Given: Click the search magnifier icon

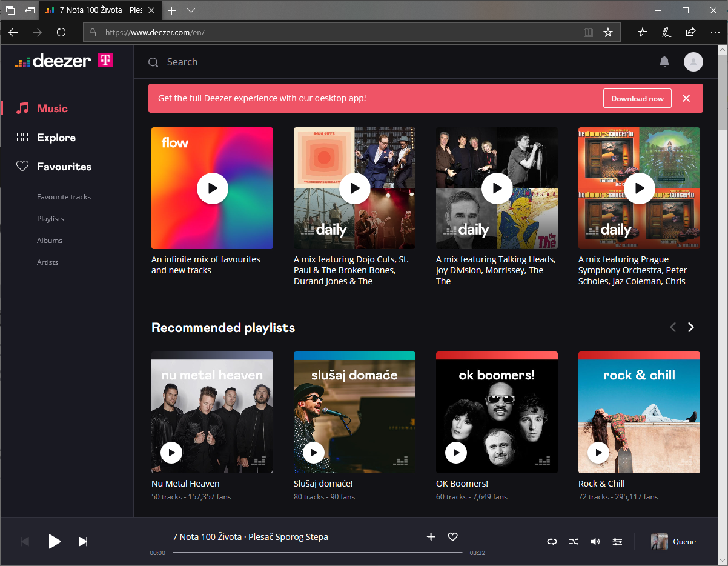Looking at the screenshot, I should click(153, 62).
